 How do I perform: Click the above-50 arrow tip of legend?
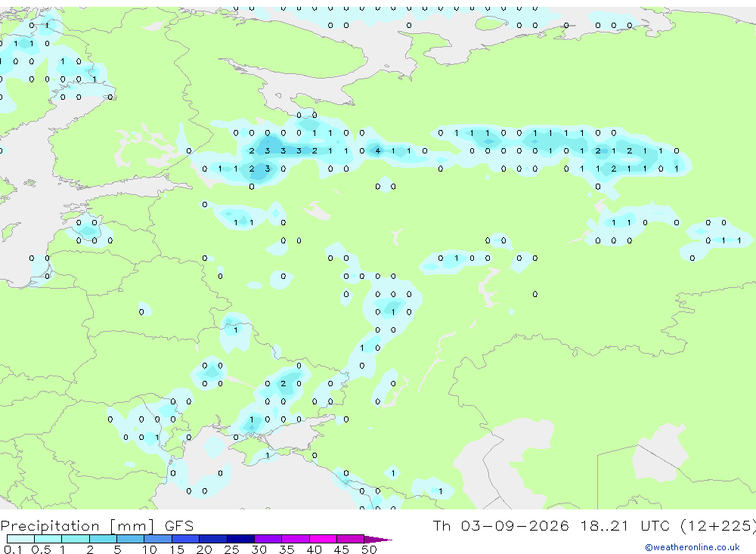coord(377,540)
